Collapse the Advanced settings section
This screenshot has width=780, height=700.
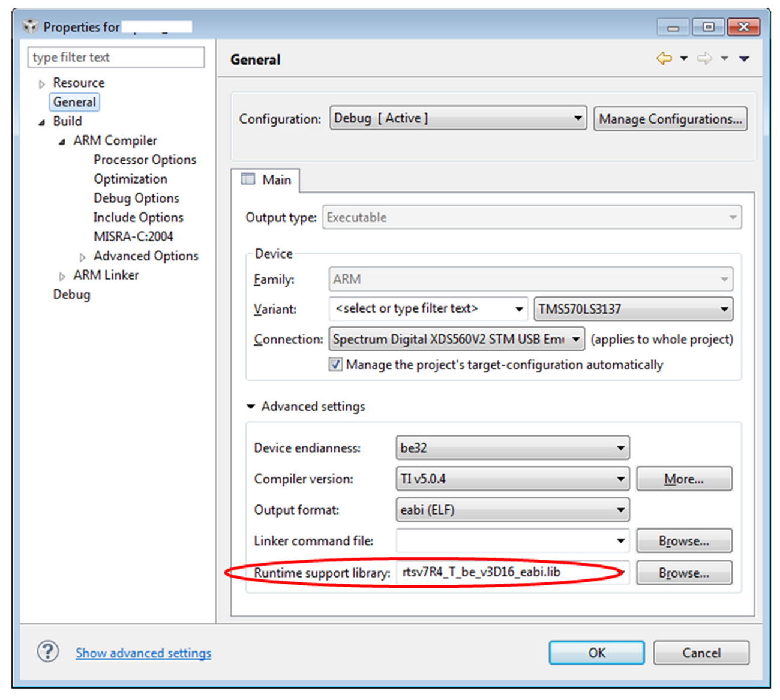coord(251,406)
